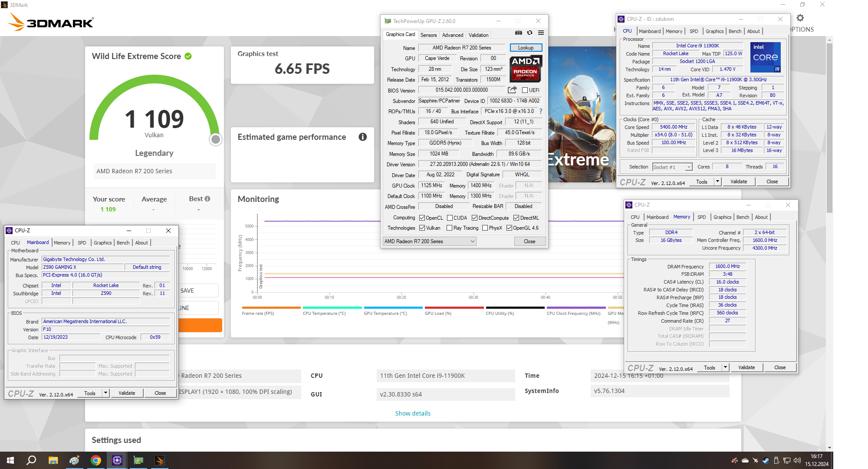Click the red GPU Load (%) legend bar

coord(454,307)
